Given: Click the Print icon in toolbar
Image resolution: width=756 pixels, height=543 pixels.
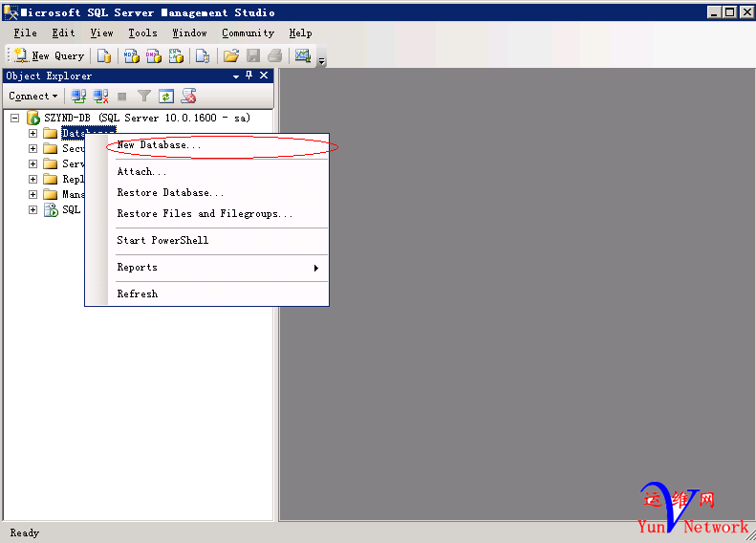Looking at the screenshot, I should (x=275, y=56).
